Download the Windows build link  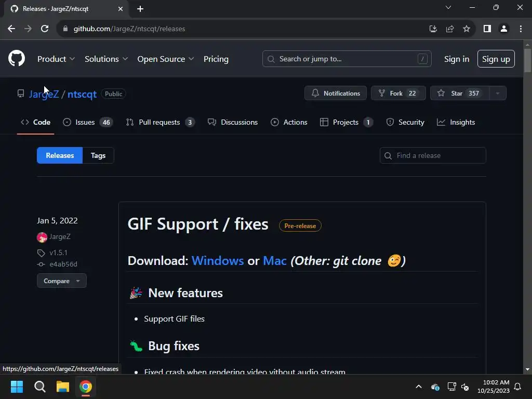(218, 261)
